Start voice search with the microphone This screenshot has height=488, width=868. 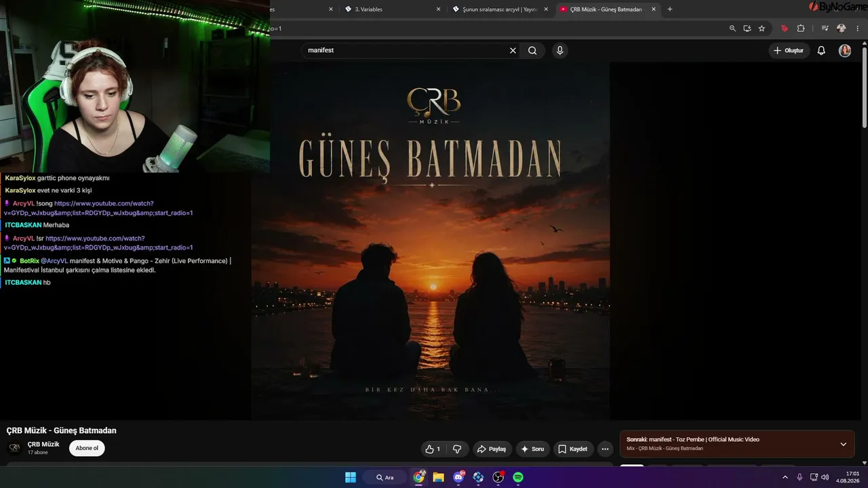click(559, 50)
